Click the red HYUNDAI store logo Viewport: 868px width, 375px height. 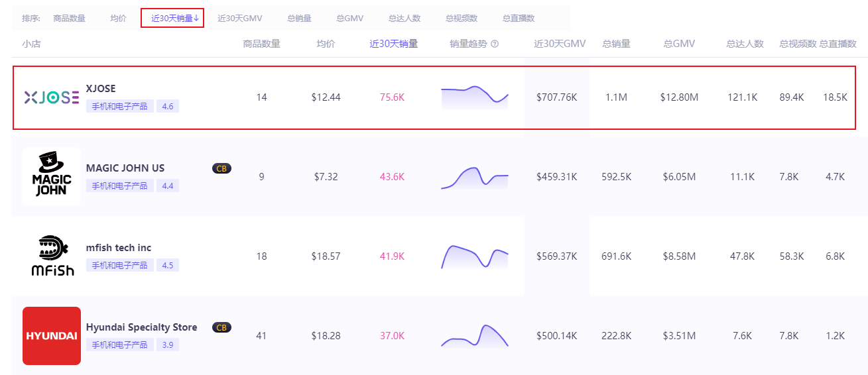[52, 336]
